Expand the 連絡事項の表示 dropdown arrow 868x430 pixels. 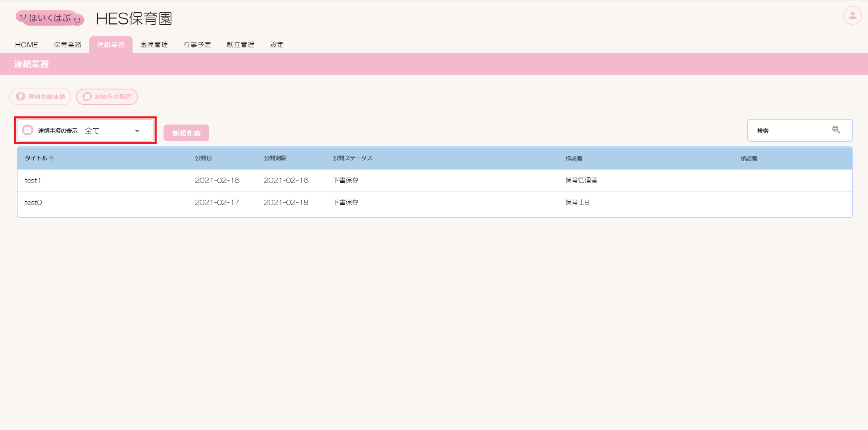(x=137, y=131)
